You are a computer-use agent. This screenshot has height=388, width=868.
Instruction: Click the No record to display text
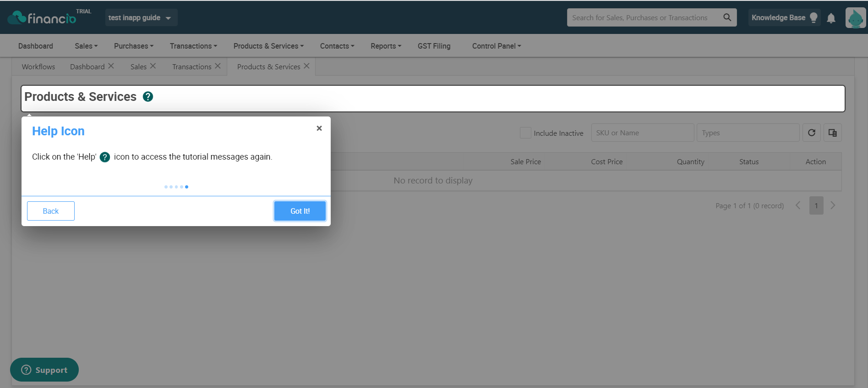click(x=433, y=180)
